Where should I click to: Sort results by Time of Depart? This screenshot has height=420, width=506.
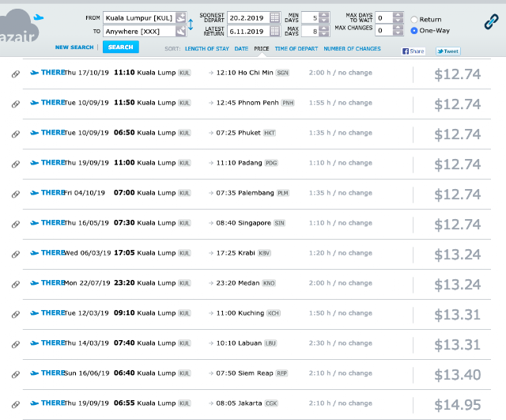click(x=296, y=49)
